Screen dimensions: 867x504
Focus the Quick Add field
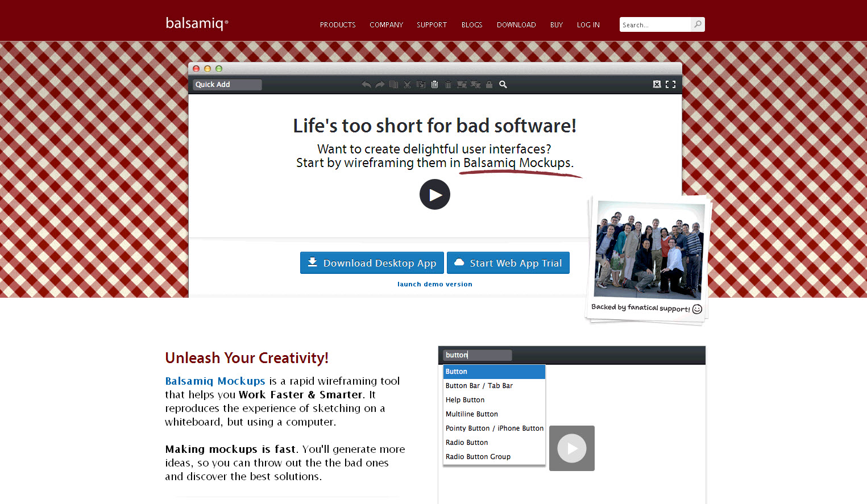(227, 85)
